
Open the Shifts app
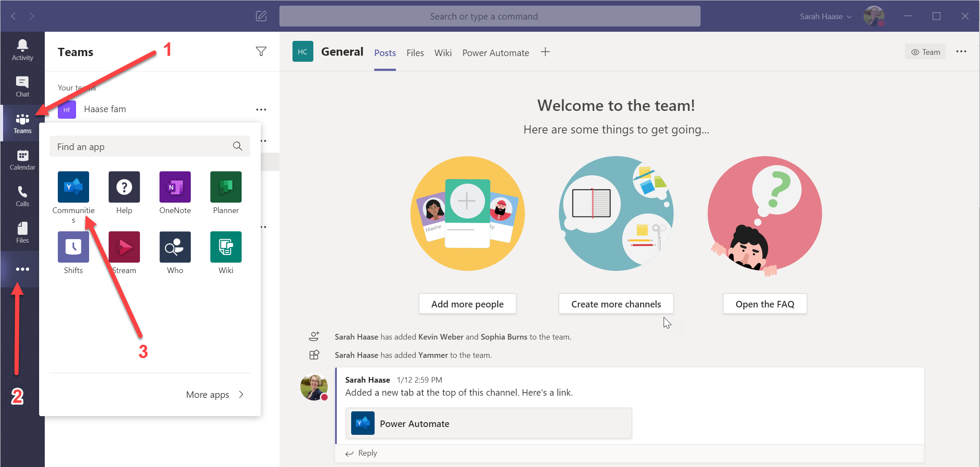pyautogui.click(x=73, y=247)
